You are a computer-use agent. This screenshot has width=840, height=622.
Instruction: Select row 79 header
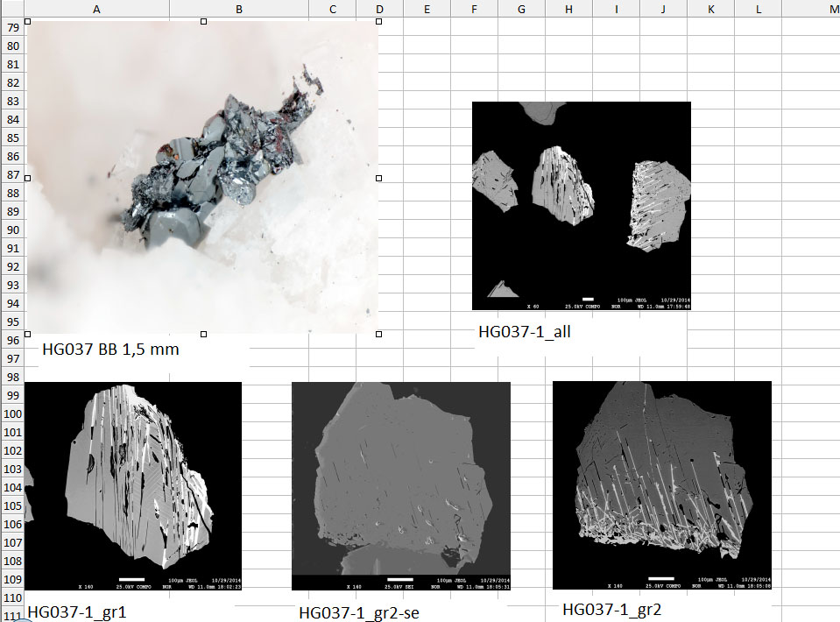13,27
